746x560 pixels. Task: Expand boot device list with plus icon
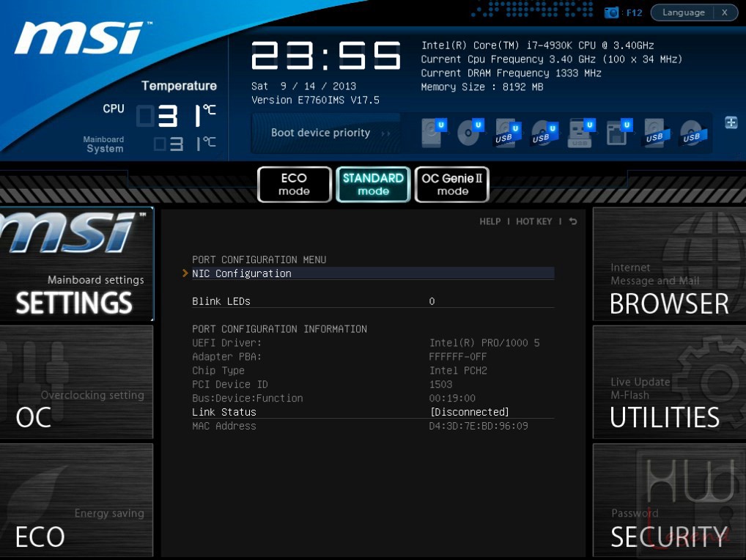pos(731,122)
